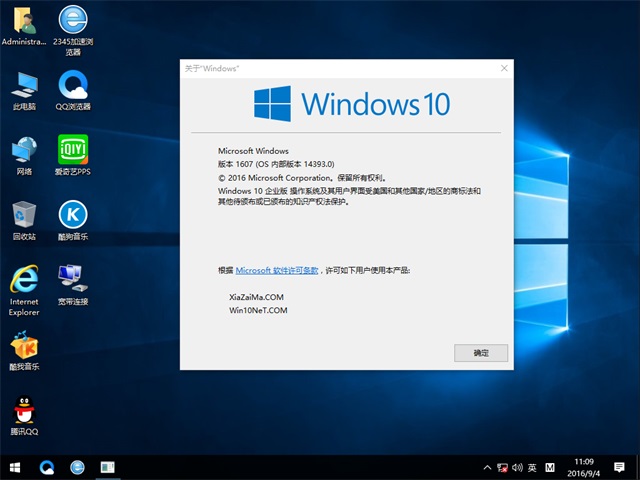The image size is (640, 480).
Task: Expand the hidden system tray icons chevron
Action: [487, 467]
